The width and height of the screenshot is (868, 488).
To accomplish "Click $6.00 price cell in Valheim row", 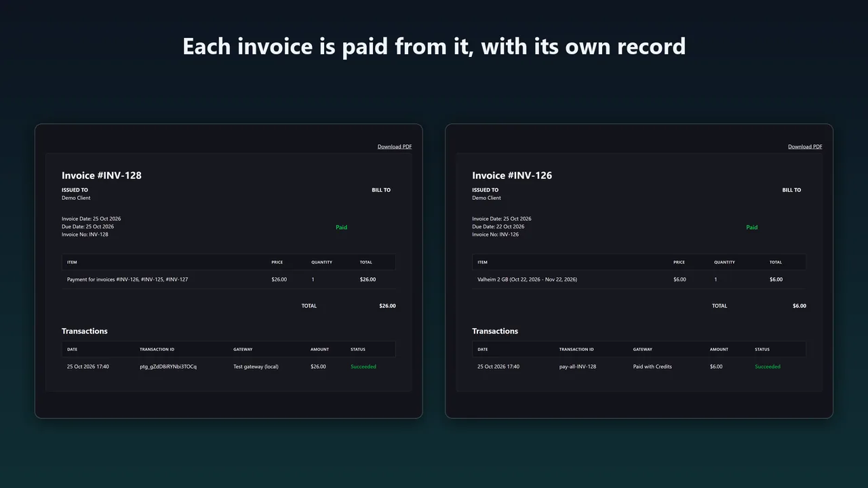I will [x=679, y=279].
